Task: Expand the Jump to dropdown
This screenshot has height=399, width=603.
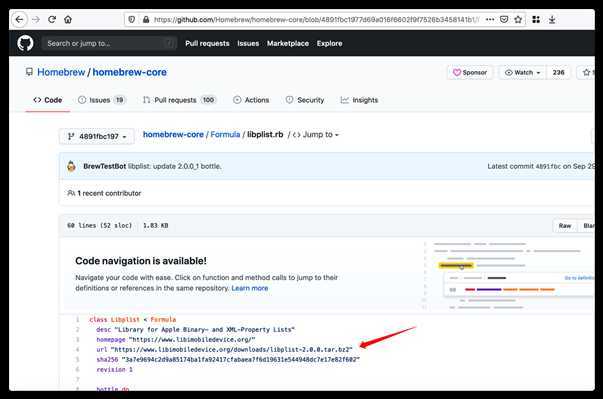Action: coord(316,135)
